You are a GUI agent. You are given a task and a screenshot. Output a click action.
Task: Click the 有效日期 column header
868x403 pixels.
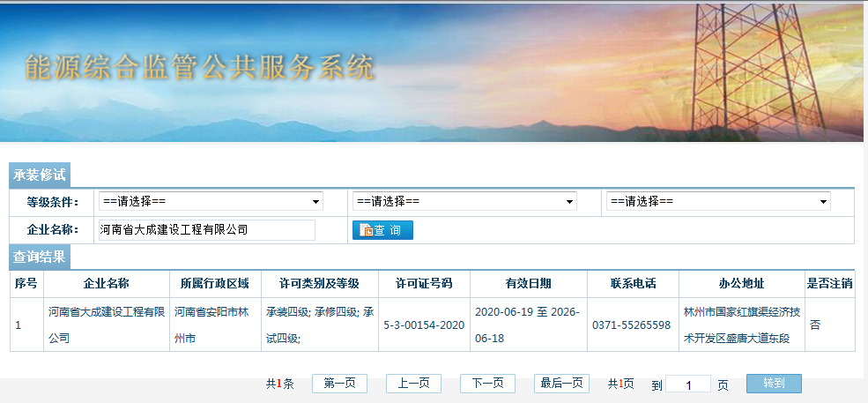point(528,284)
